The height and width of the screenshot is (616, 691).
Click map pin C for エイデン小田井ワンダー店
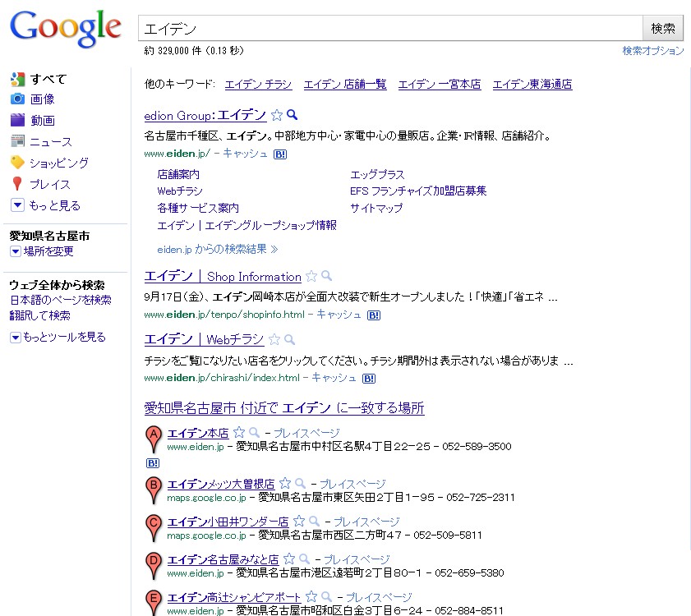[x=152, y=527]
